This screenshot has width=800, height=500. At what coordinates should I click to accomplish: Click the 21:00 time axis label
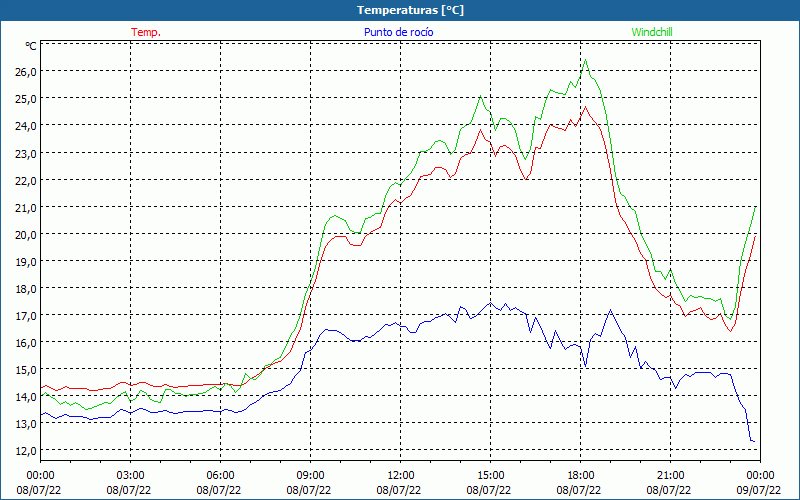point(670,475)
